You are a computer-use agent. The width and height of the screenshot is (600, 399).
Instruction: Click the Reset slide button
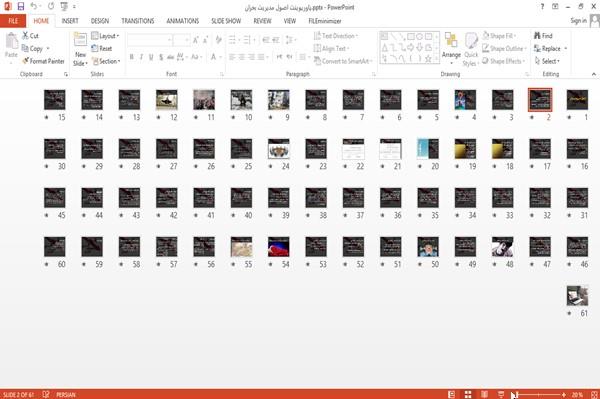(102, 49)
